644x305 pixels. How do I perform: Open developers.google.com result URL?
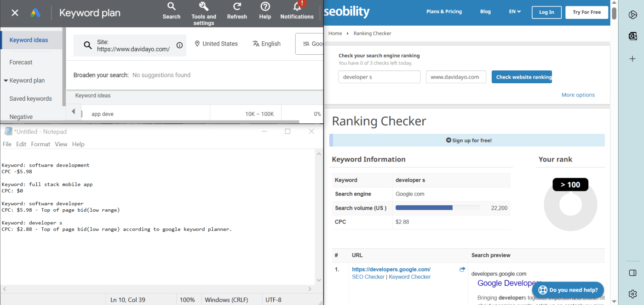391,270
